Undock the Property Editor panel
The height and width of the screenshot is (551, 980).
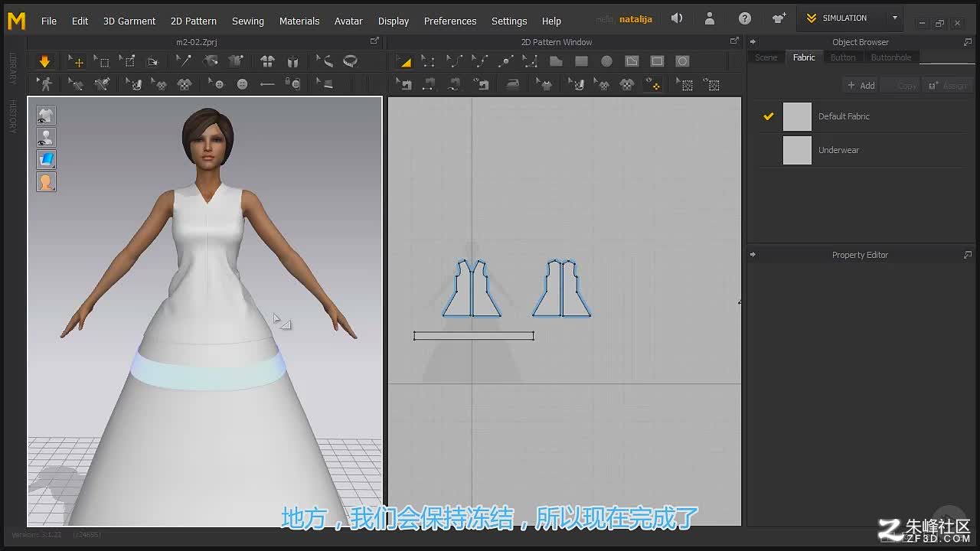pyautogui.click(x=968, y=255)
